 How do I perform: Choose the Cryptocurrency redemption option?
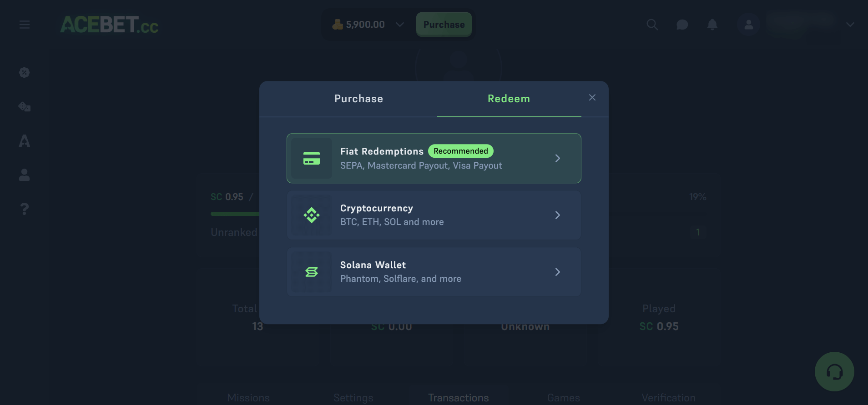[x=434, y=215]
